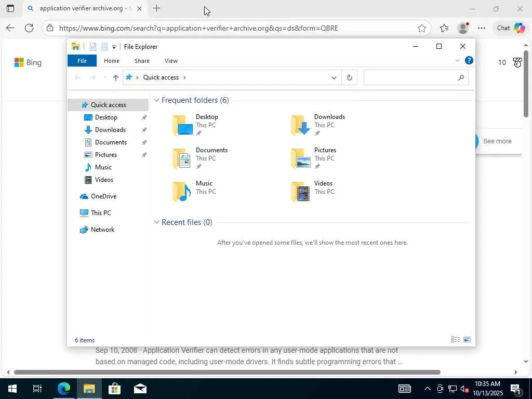Refresh the Quick access view

pos(350,78)
